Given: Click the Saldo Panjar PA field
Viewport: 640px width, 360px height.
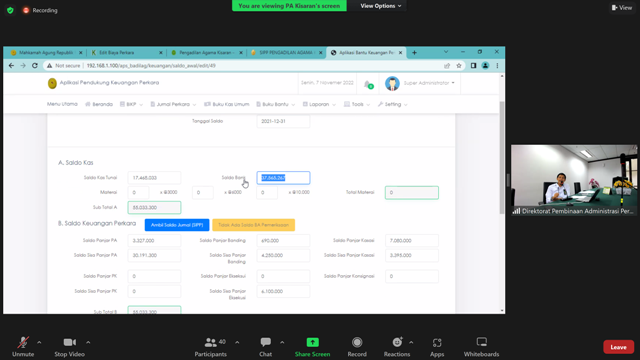Looking at the screenshot, I should 154,241.
